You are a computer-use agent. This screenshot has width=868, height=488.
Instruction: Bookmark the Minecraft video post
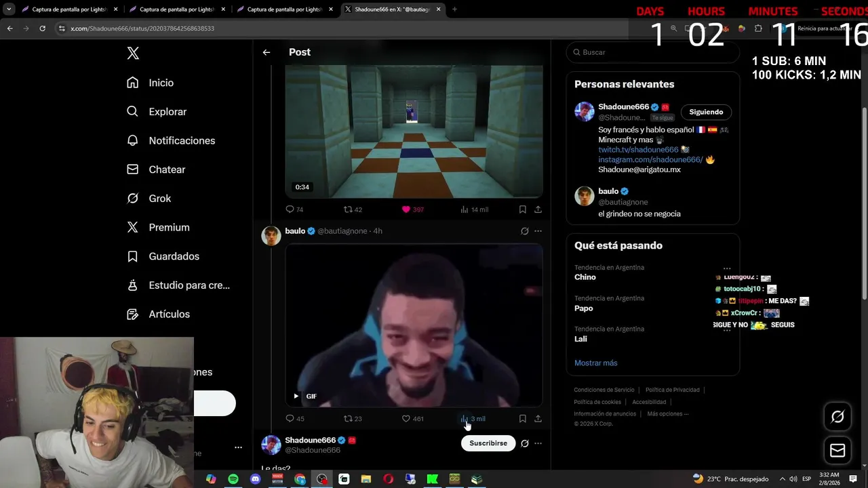522,209
